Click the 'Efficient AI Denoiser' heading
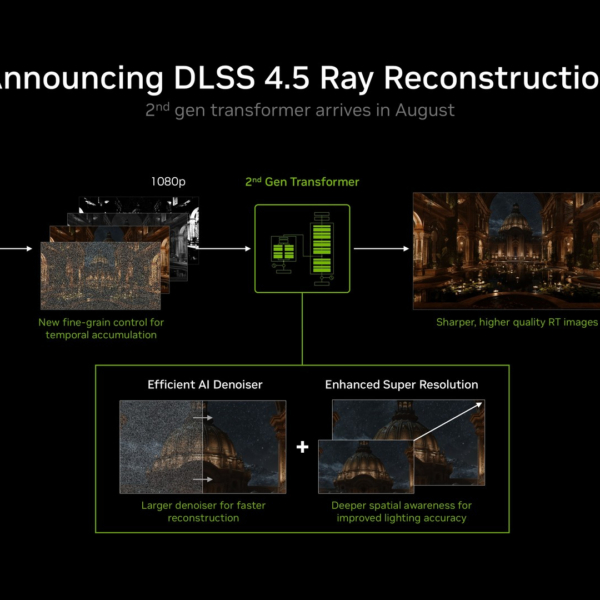The image size is (600, 600). click(205, 385)
